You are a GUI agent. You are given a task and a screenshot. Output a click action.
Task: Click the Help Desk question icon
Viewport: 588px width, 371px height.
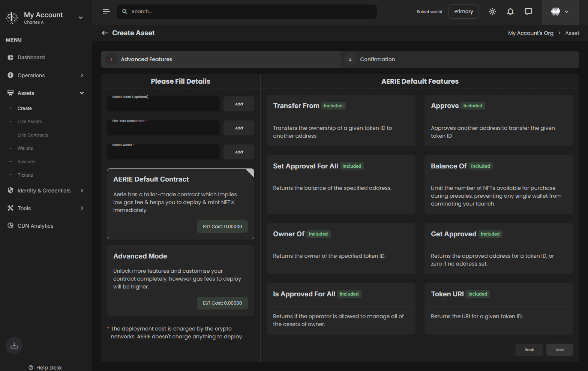point(31,368)
